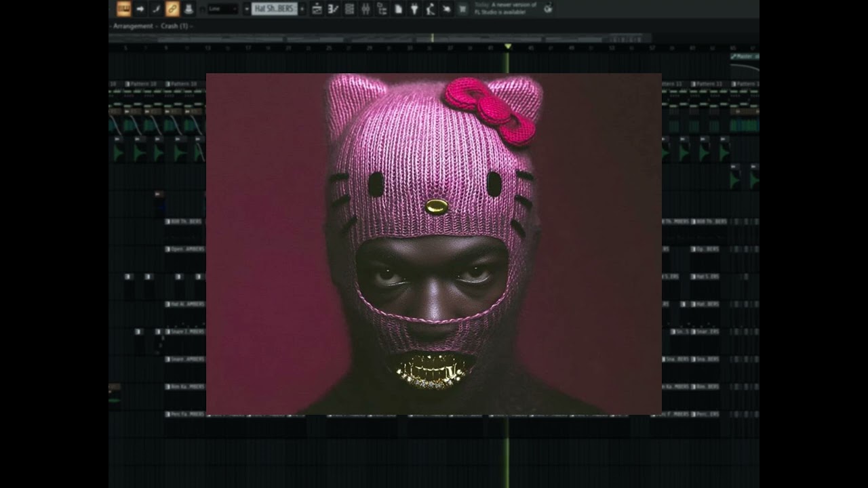Image resolution: width=868 pixels, height=488 pixels.
Task: Click the Open..AMBERS clip label
Action: click(x=184, y=249)
